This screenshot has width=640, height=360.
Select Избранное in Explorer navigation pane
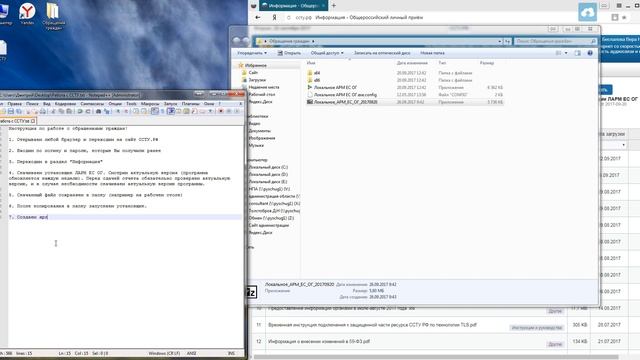[x=256, y=65]
